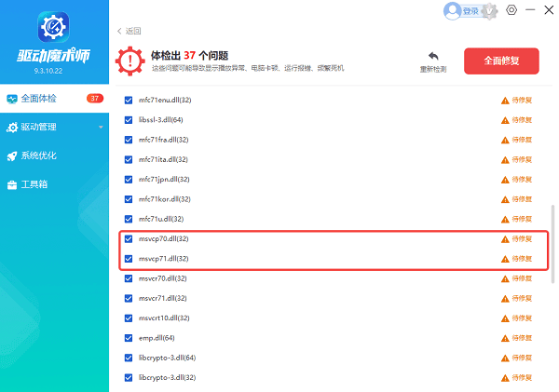Open the 驱动管理 sidebar section

[55, 128]
